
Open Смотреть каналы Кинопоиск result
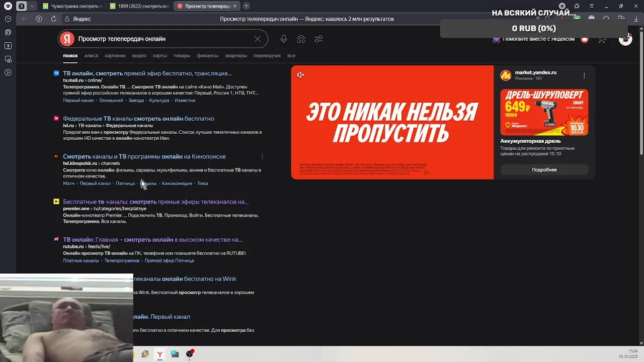[x=144, y=156]
